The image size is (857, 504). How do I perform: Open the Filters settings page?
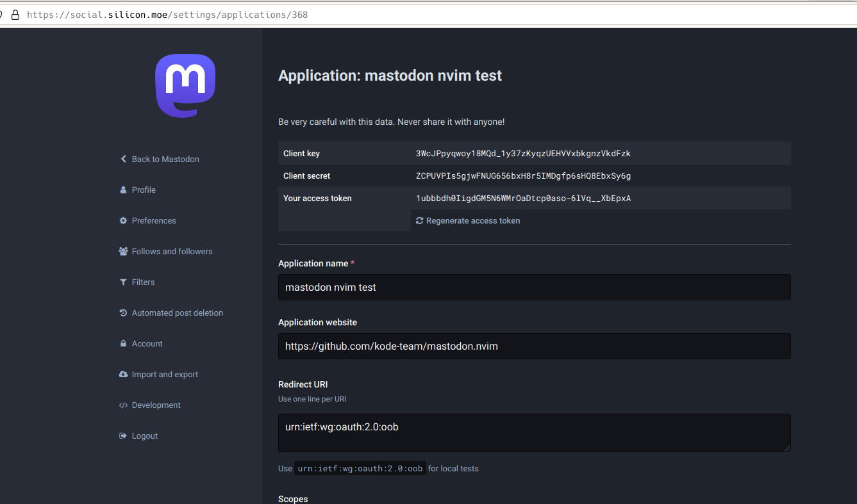pos(143,282)
